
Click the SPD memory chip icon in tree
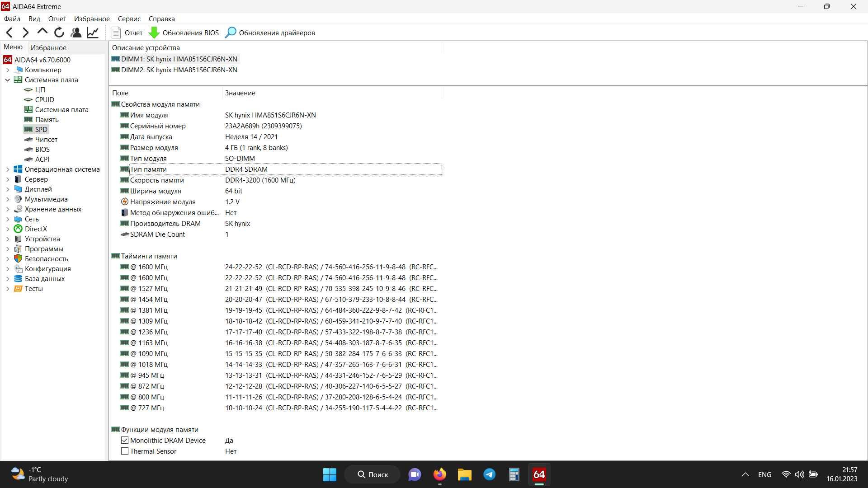(x=28, y=130)
